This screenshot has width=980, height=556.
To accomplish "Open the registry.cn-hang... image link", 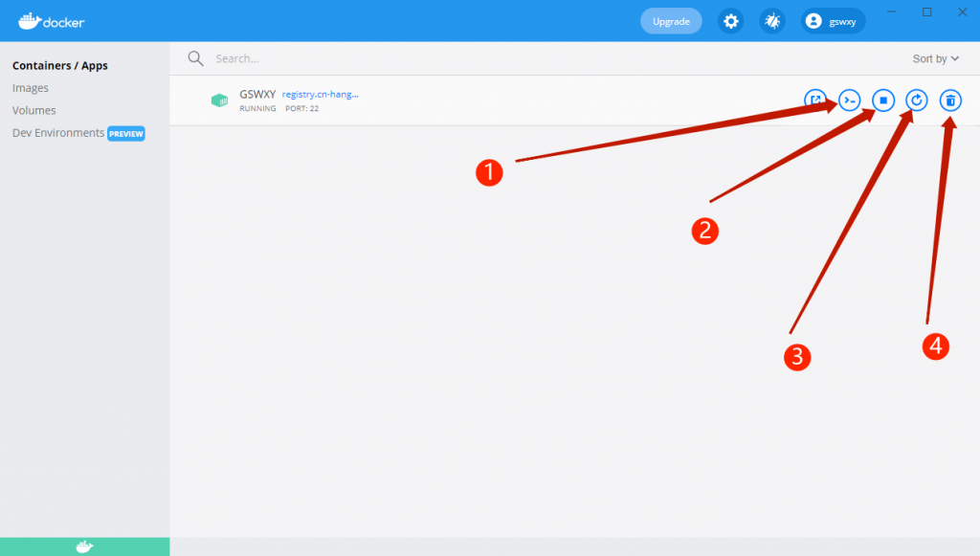I will tap(320, 95).
